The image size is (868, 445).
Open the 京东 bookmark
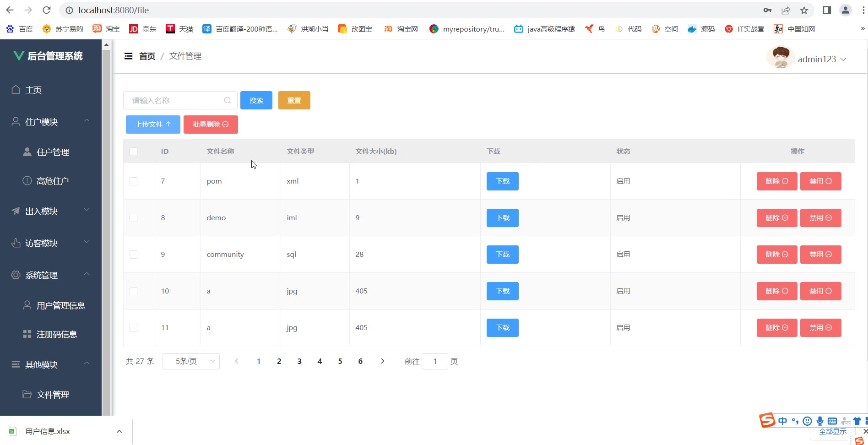[143, 29]
